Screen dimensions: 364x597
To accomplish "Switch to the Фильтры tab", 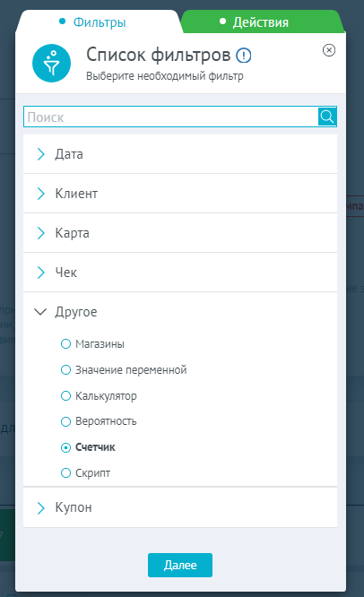I will [99, 22].
